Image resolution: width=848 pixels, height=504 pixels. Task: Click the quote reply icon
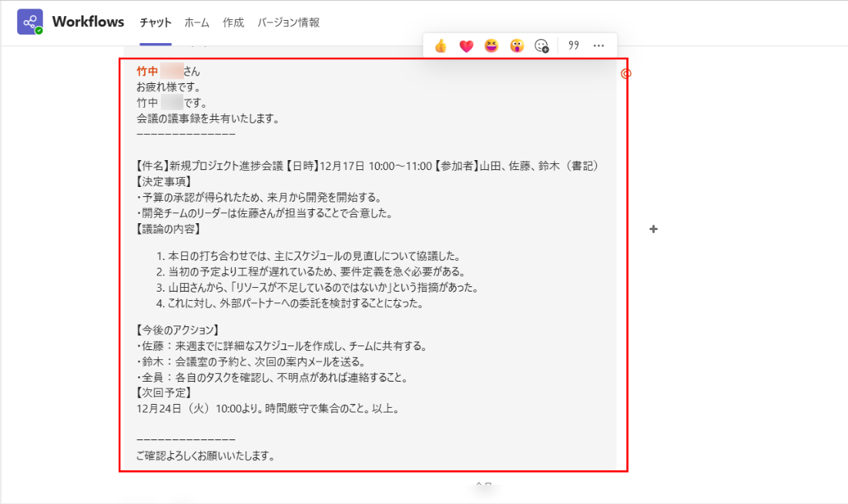point(573,46)
